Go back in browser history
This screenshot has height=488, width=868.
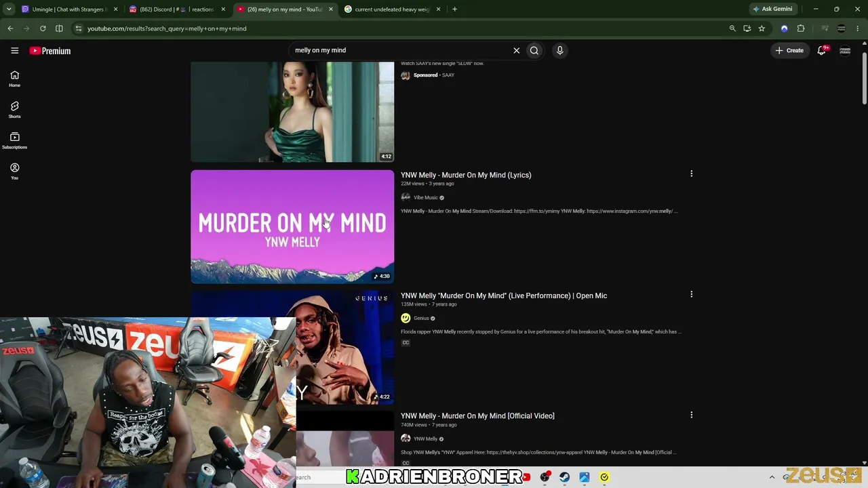10,28
